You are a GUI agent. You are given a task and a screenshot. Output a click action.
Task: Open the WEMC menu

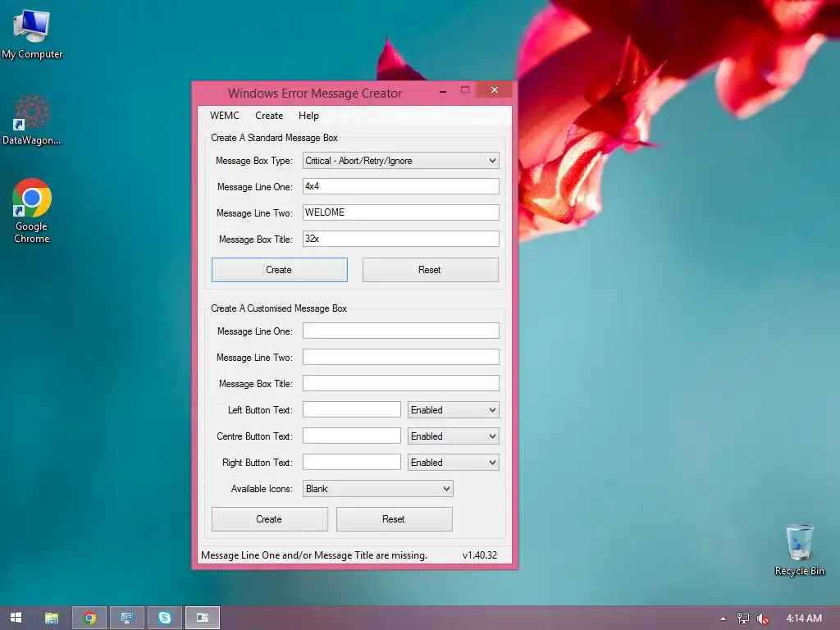(225, 115)
